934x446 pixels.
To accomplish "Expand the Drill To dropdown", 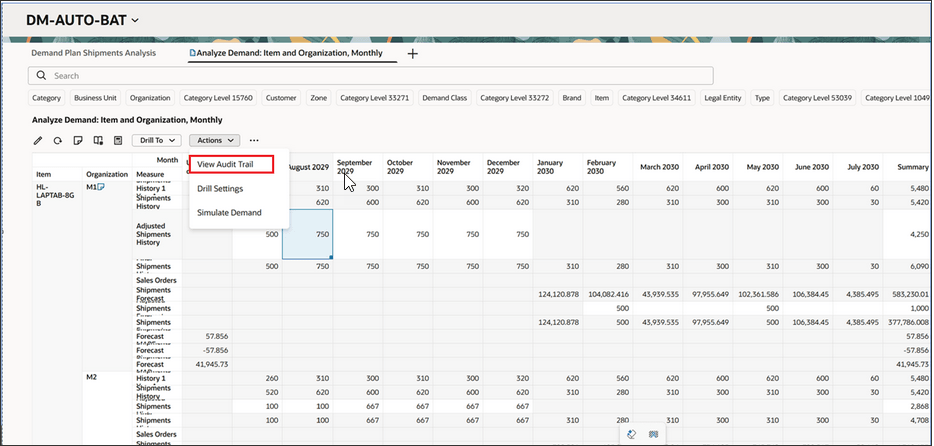I will tap(158, 141).
